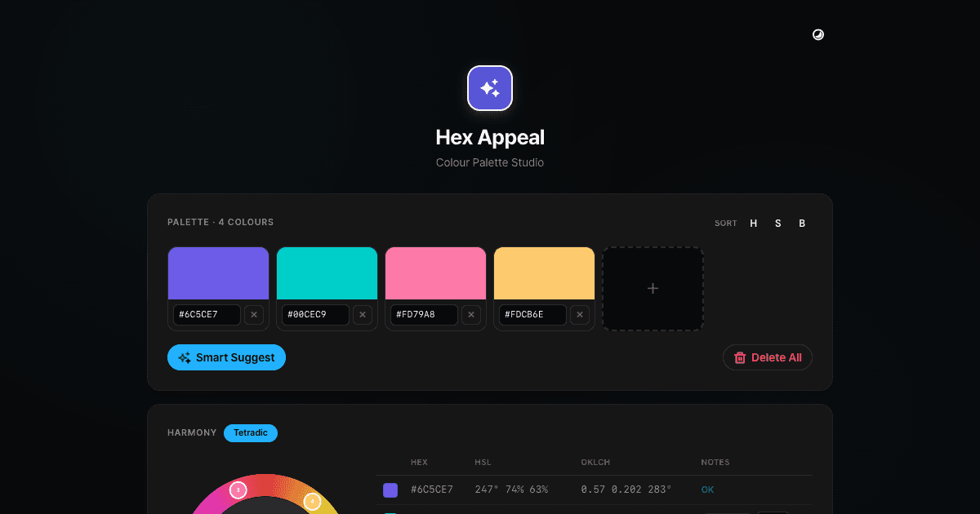The image size is (980, 514).
Task: Click the yellow marker on the colour wheel
Action: pos(312,501)
